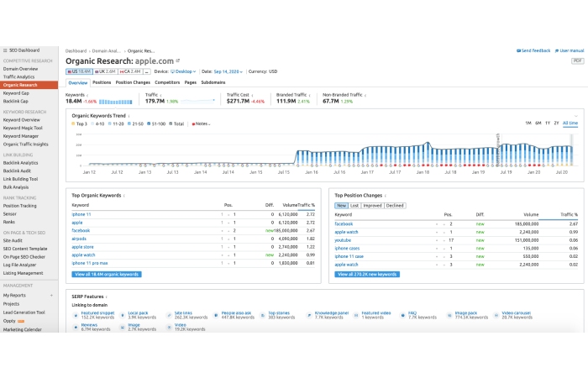Switch to the Pages tab
Image resolution: width=588 pixels, height=378 pixels.
tap(191, 82)
